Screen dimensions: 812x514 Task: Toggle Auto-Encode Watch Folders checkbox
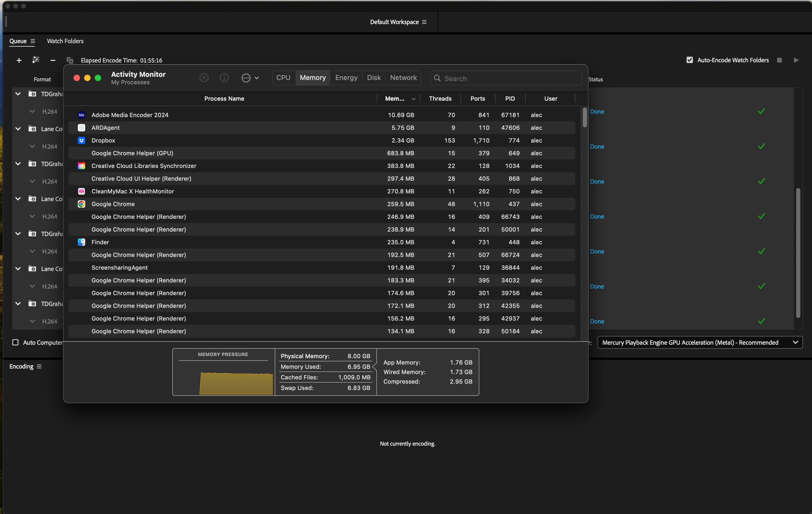click(689, 60)
